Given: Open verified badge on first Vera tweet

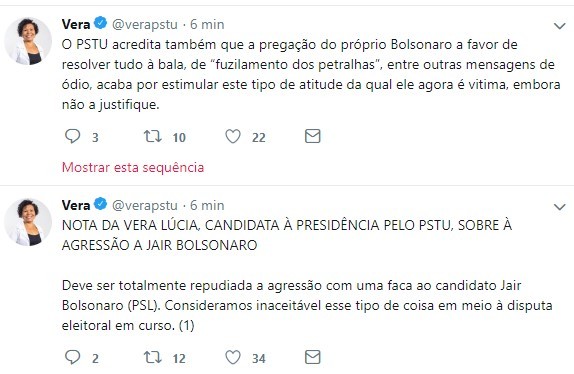Looking at the screenshot, I should [x=100, y=23].
